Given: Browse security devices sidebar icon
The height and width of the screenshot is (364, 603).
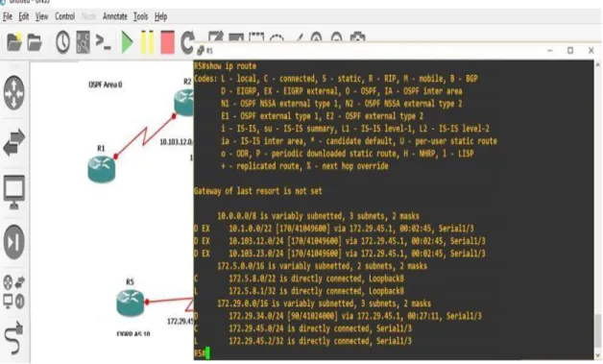Looking at the screenshot, I should pos(14,242).
